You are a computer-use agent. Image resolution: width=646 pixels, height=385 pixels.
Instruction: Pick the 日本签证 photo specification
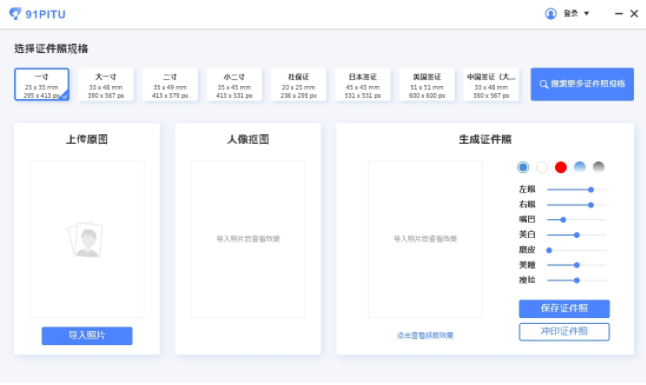coord(363,85)
